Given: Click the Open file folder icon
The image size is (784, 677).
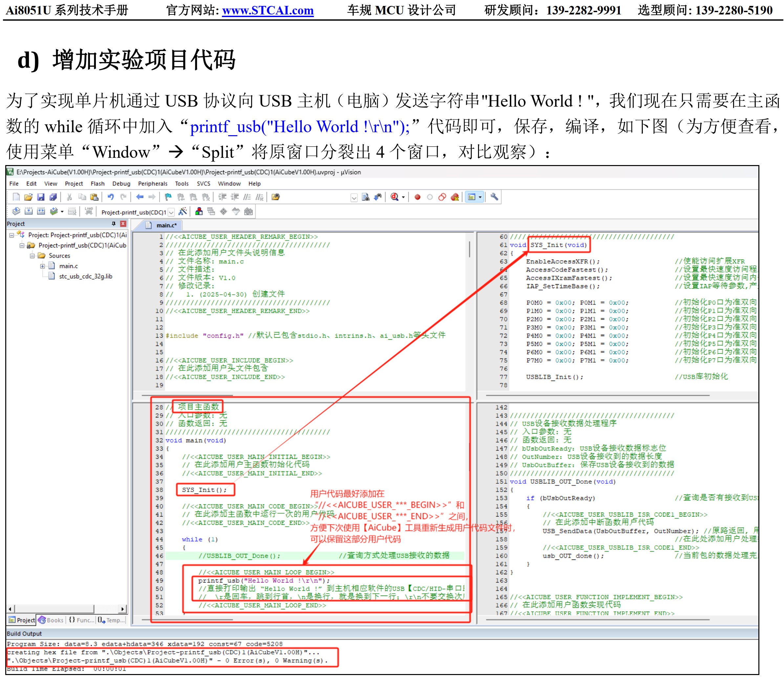Looking at the screenshot, I should (x=28, y=197).
